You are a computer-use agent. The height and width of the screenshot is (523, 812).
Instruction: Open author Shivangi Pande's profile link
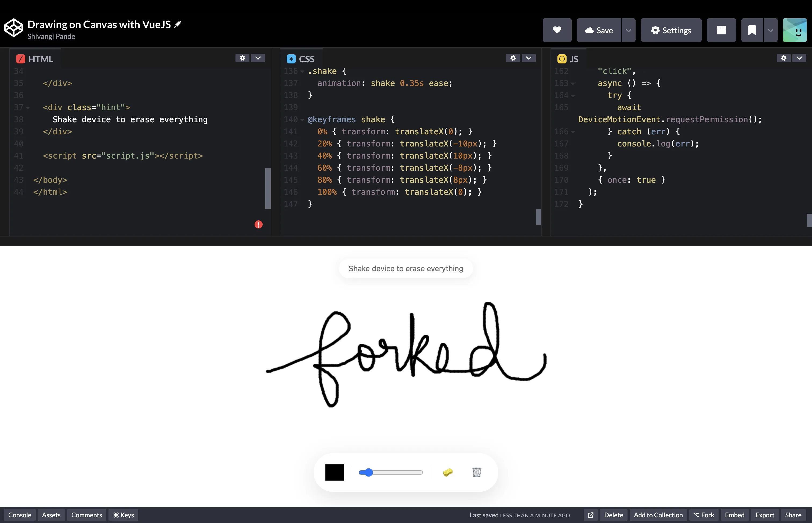51,36
